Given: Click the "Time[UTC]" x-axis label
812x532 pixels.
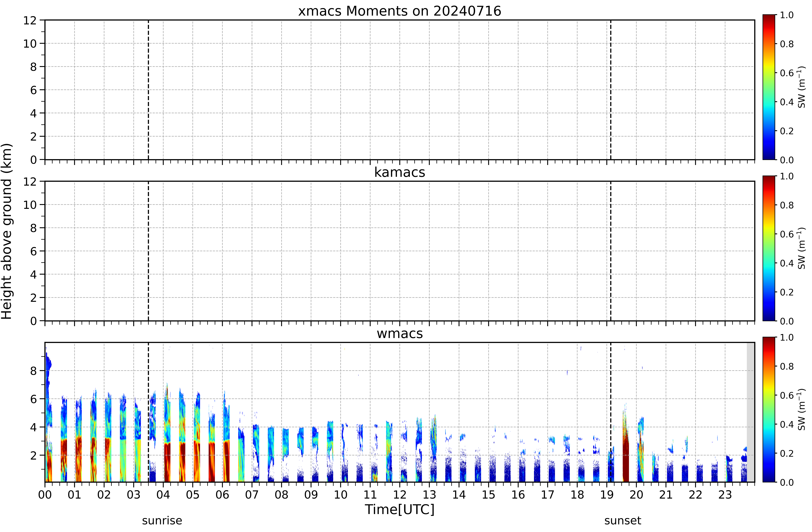Looking at the screenshot, I should point(400,510).
